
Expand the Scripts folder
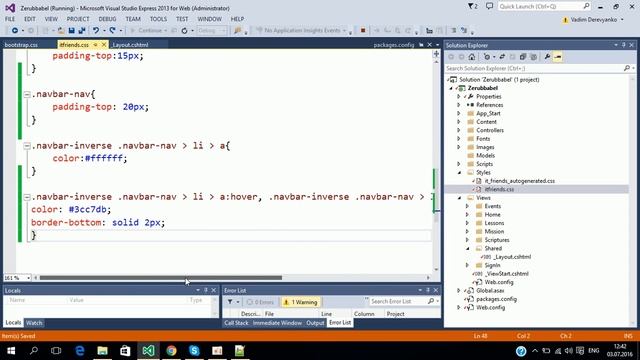[x=459, y=164]
